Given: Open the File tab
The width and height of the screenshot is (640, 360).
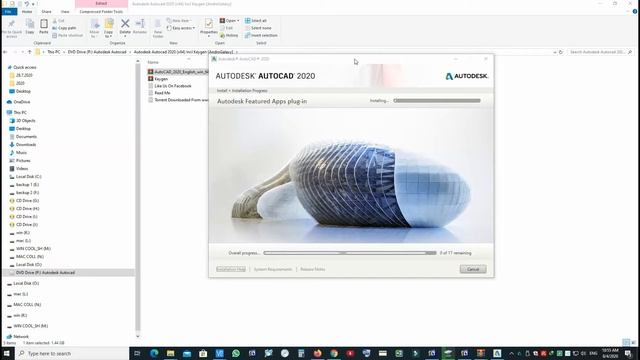Looking at the screenshot, I should [8, 11].
